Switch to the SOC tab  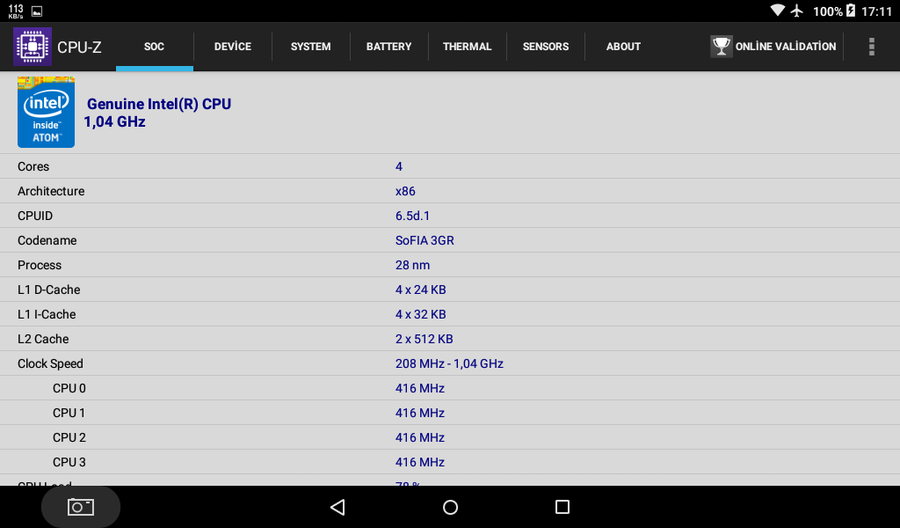point(154,46)
